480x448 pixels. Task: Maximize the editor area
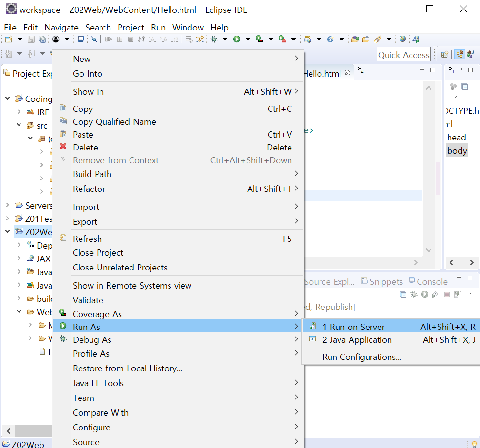pos(433,70)
